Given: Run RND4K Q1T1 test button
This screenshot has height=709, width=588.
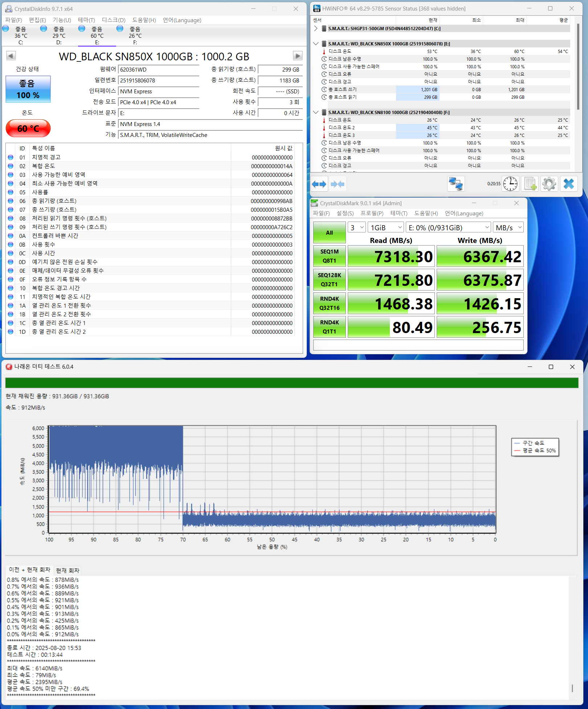Looking at the screenshot, I should (x=329, y=327).
